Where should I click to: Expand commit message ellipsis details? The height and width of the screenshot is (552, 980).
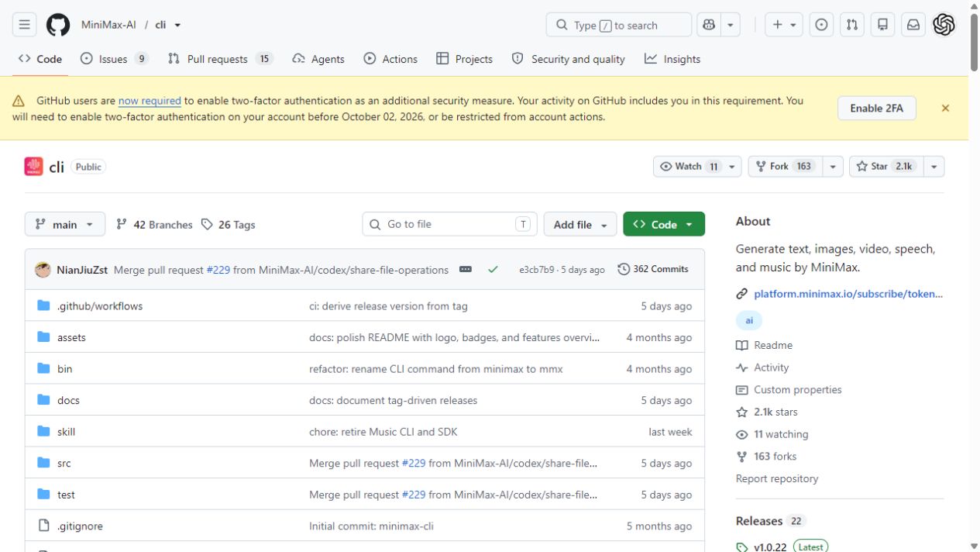(x=465, y=270)
